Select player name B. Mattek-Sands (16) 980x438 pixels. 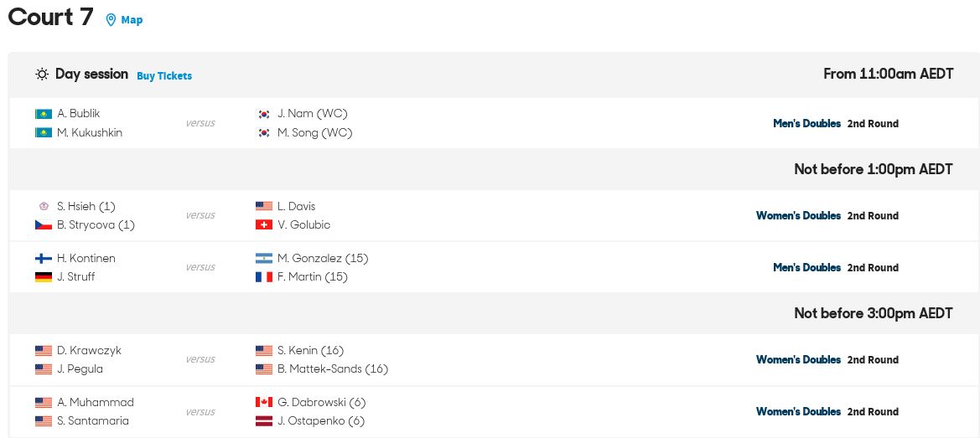click(x=333, y=368)
